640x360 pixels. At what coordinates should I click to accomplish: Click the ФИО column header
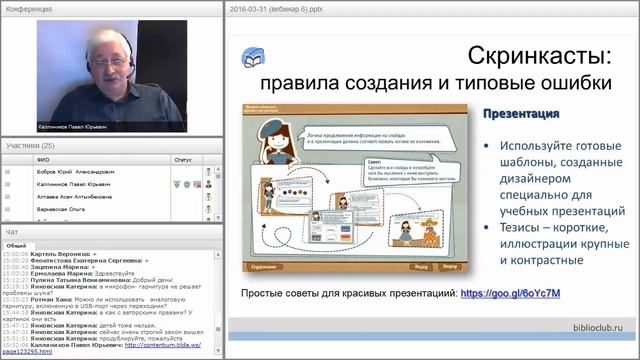[102, 160]
